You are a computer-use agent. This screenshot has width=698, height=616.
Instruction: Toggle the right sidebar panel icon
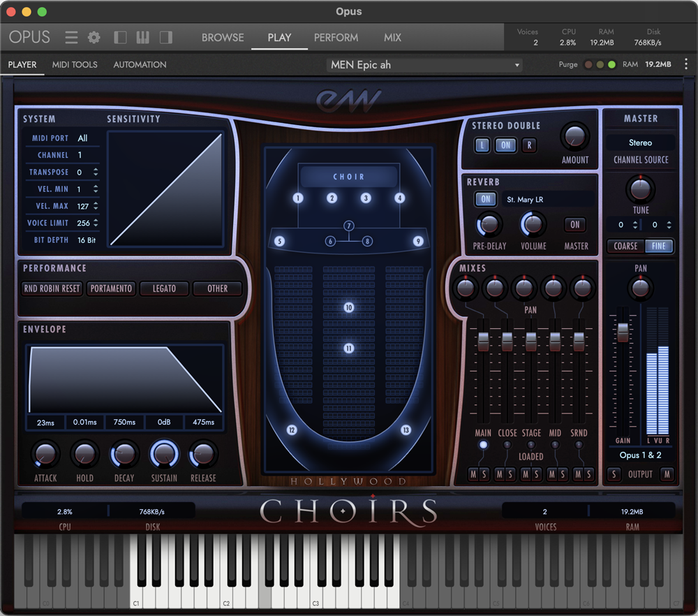(x=165, y=37)
